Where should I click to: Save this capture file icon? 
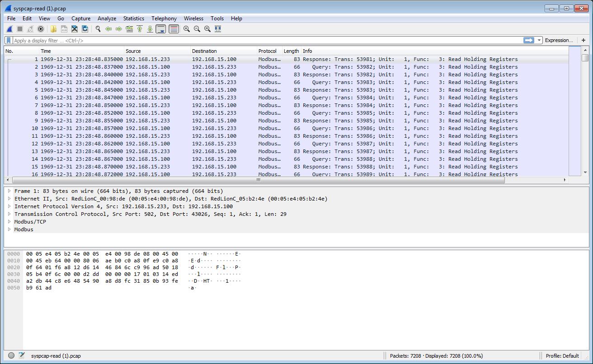[x=64, y=29]
